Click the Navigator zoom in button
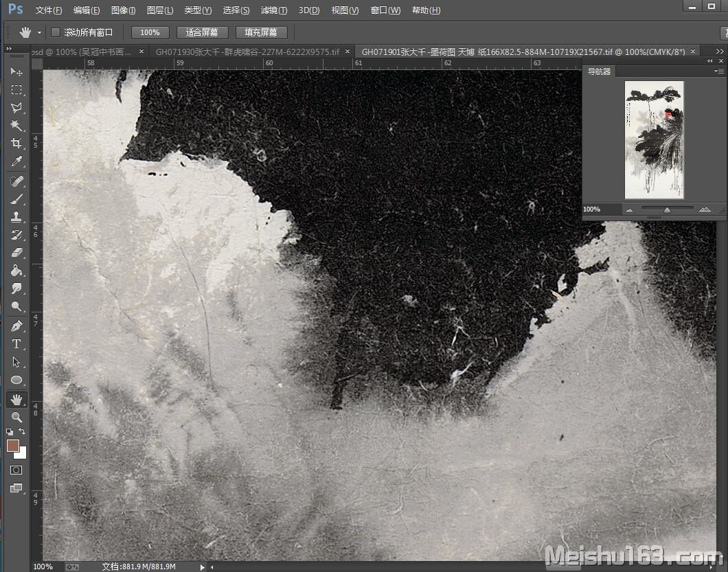 705,209
